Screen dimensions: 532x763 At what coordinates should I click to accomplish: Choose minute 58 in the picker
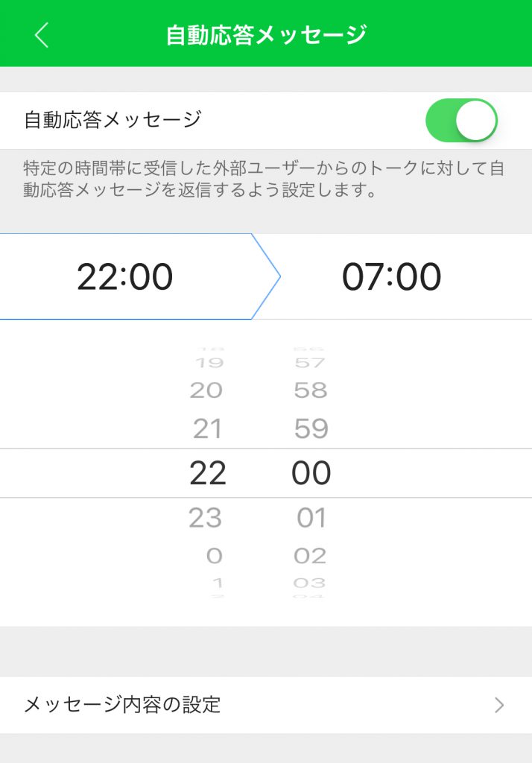click(311, 390)
